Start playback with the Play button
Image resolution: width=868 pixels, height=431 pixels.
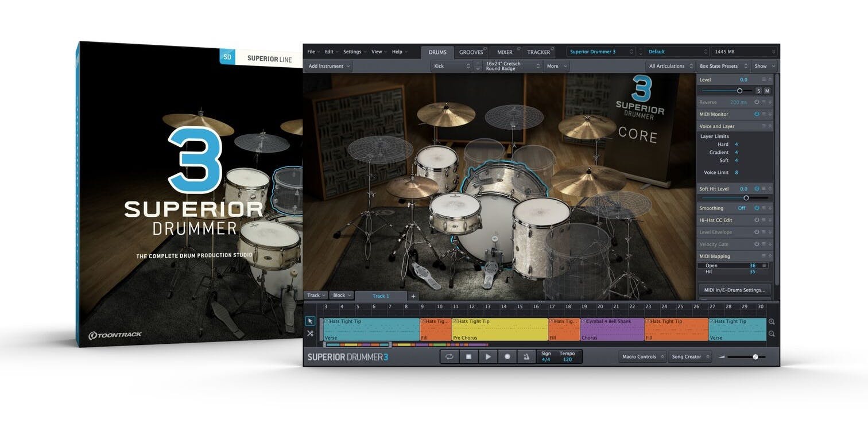(x=488, y=356)
